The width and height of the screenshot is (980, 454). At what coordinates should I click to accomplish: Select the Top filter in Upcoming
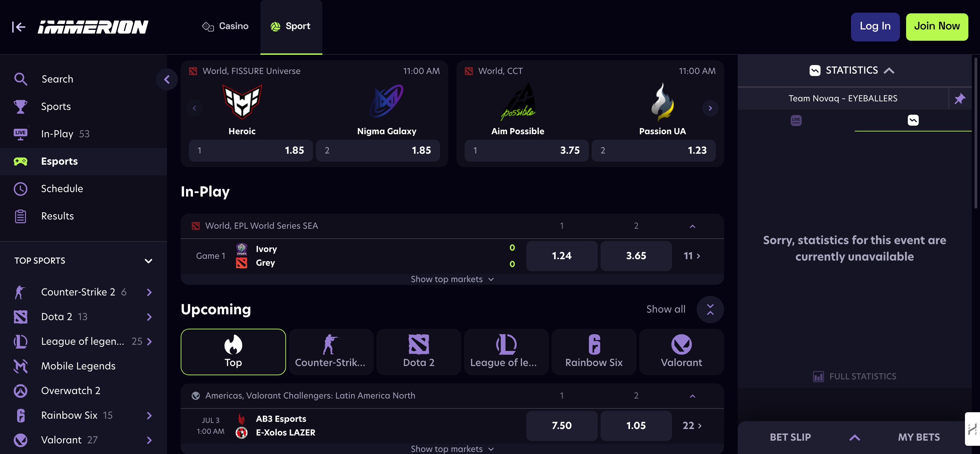tap(233, 352)
